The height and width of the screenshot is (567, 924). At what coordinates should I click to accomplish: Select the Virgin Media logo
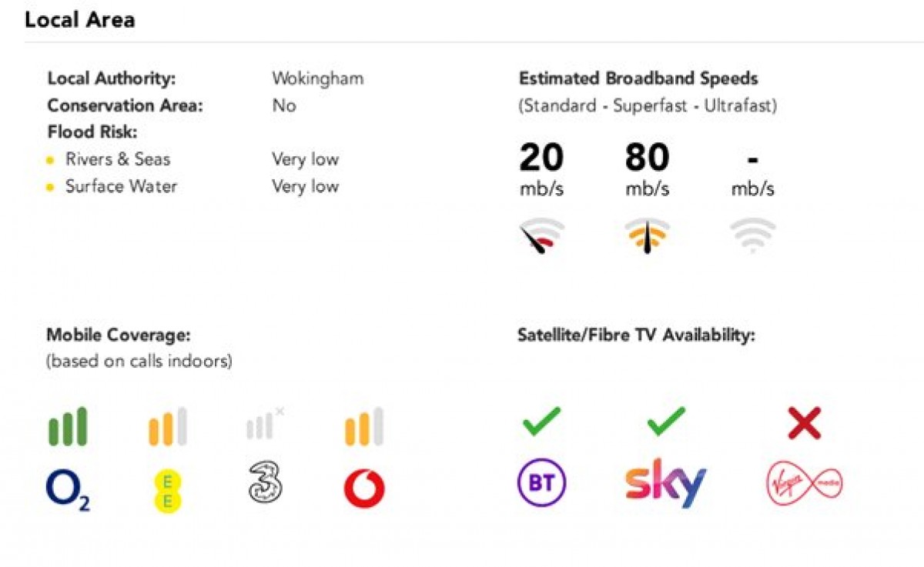(x=805, y=484)
